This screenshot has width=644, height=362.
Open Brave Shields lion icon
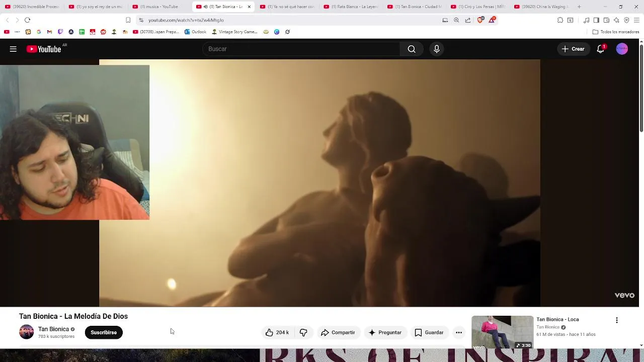[x=480, y=20]
